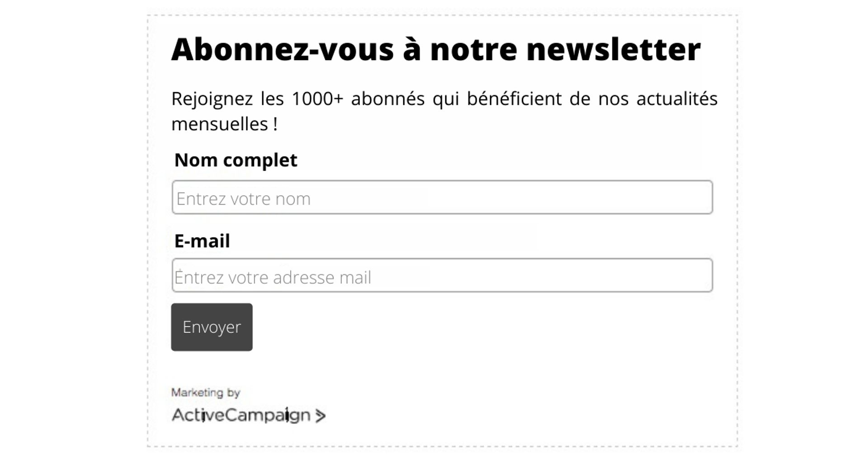Open the ActiveCampaign logo link
The width and height of the screenshot is (868, 454).
[241, 415]
